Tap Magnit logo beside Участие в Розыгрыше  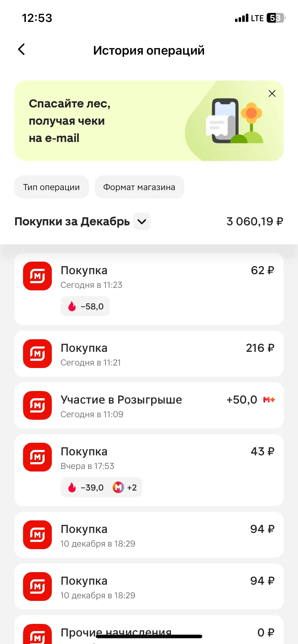(x=37, y=405)
